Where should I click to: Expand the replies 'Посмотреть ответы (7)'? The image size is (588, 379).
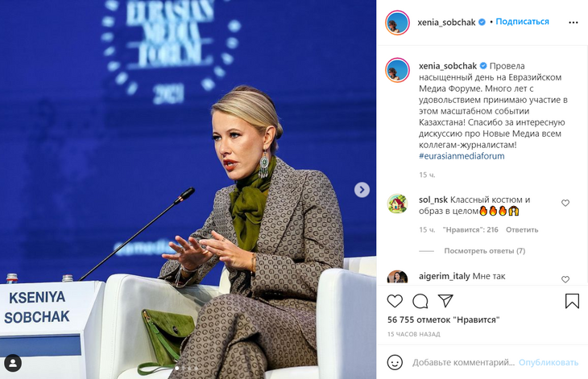click(x=485, y=251)
